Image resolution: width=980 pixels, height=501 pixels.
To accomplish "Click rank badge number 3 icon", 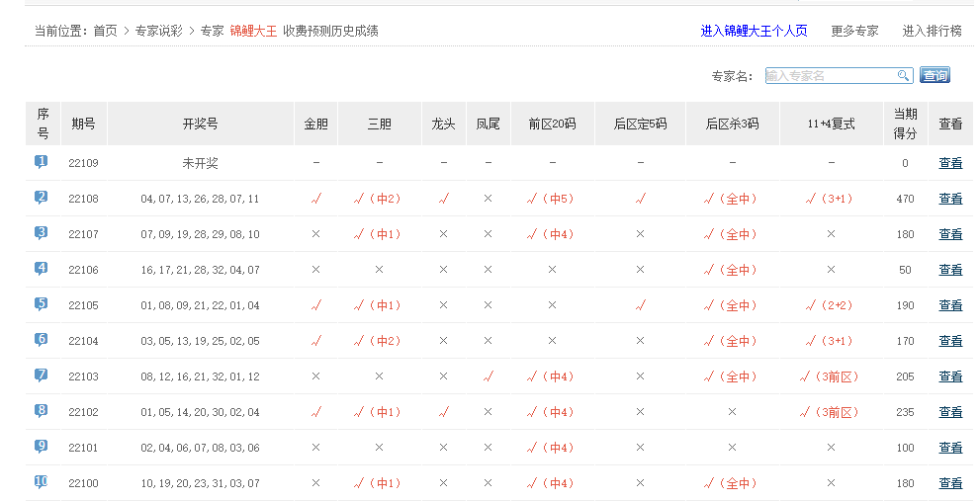I will coord(42,233).
